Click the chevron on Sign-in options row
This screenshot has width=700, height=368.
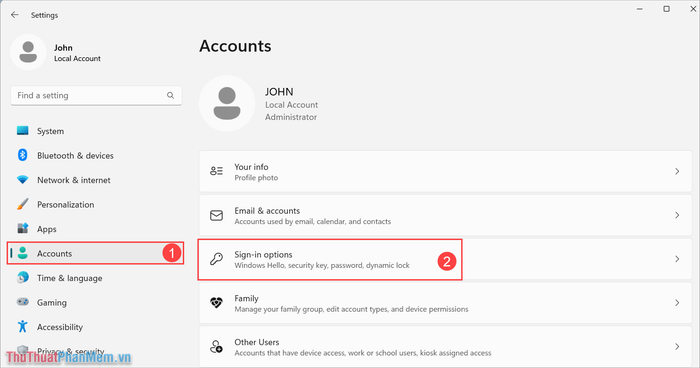point(677,259)
